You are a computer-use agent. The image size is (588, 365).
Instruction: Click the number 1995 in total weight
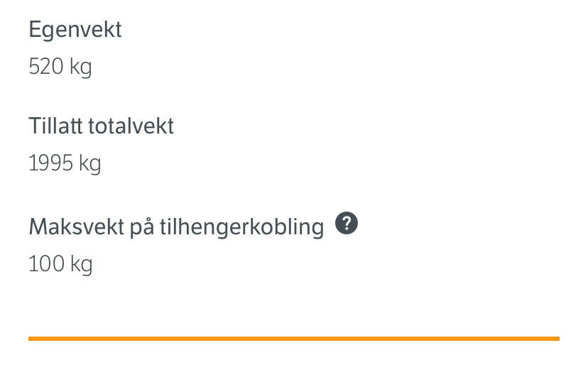[50, 164]
